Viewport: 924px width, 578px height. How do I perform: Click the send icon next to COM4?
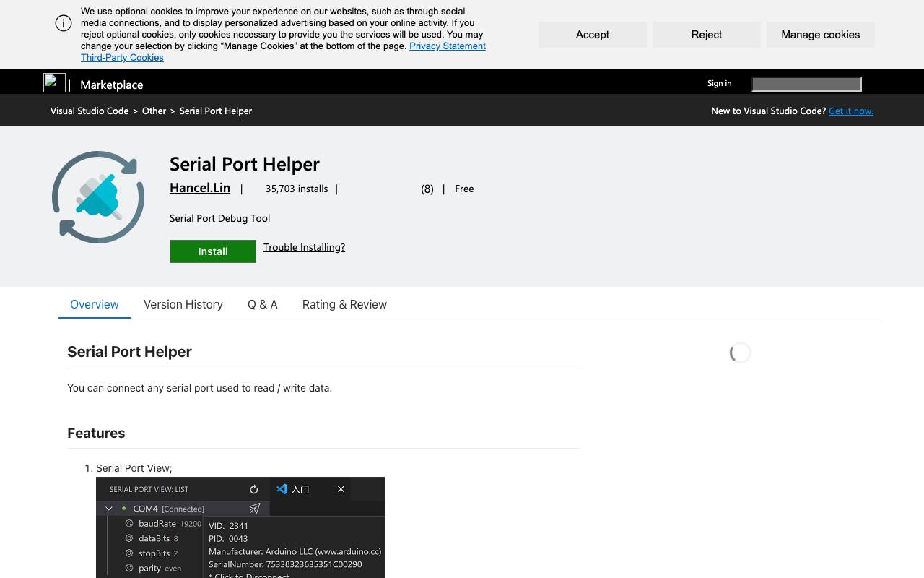pos(255,508)
